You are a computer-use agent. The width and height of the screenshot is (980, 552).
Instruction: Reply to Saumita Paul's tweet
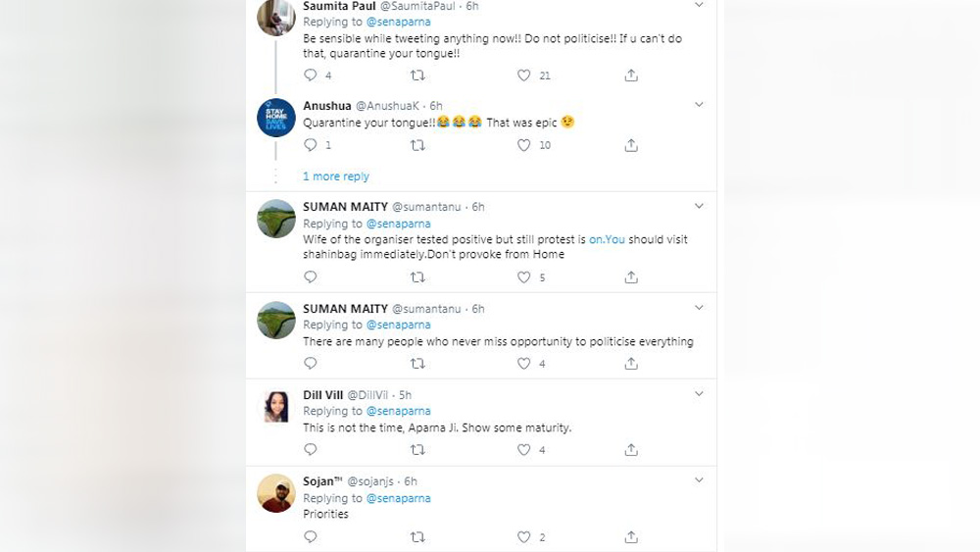pos(311,75)
